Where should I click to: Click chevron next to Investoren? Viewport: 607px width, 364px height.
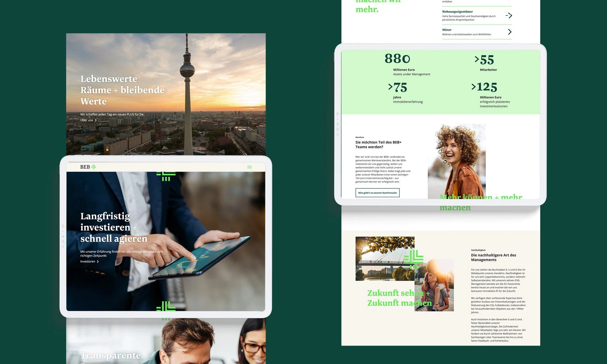[98, 261]
